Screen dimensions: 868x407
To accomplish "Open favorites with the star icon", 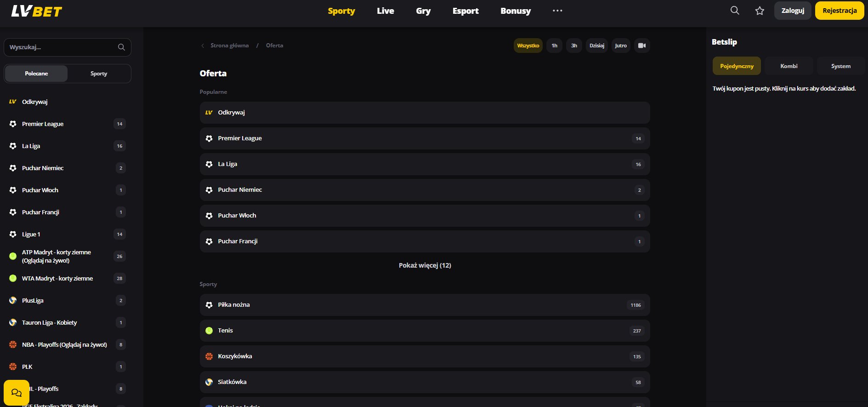I will (x=760, y=11).
